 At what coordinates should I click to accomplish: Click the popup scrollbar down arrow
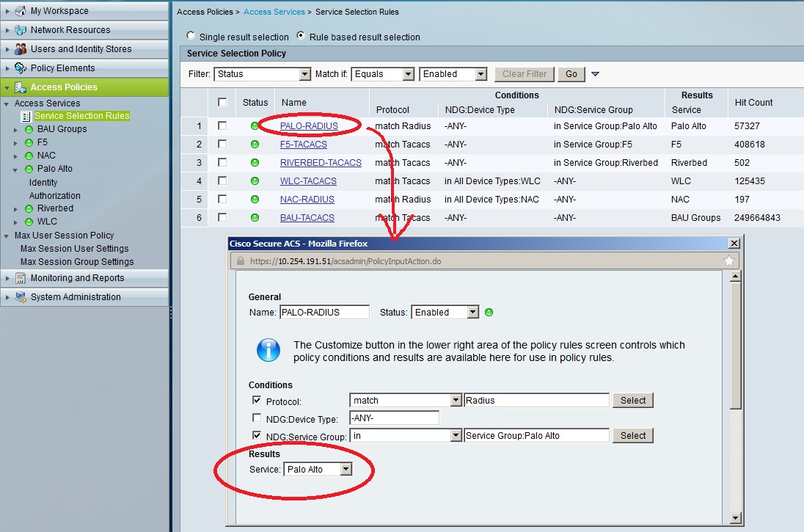point(735,517)
